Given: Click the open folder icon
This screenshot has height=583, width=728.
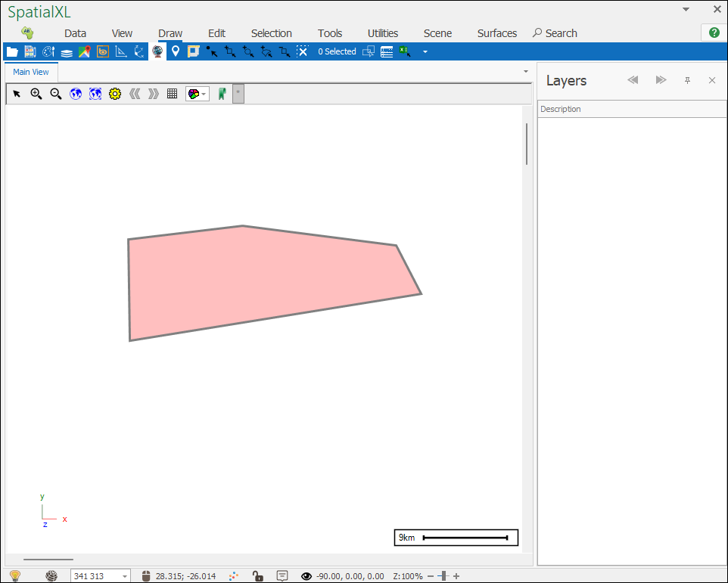Looking at the screenshot, I should 12,51.
